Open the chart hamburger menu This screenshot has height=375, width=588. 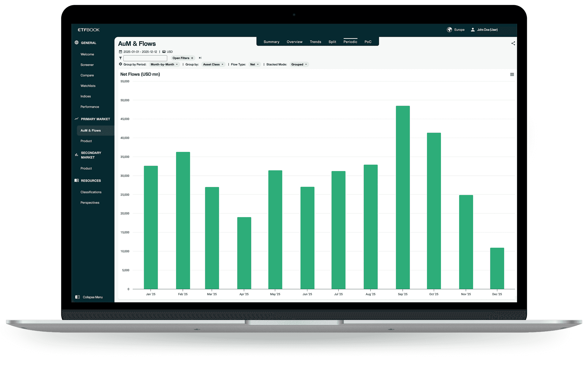tap(512, 74)
